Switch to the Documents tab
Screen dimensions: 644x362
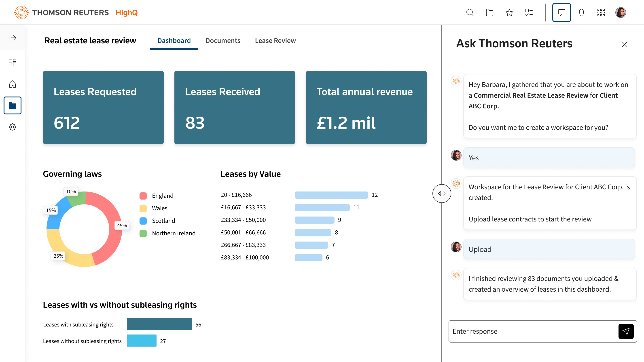click(x=223, y=40)
